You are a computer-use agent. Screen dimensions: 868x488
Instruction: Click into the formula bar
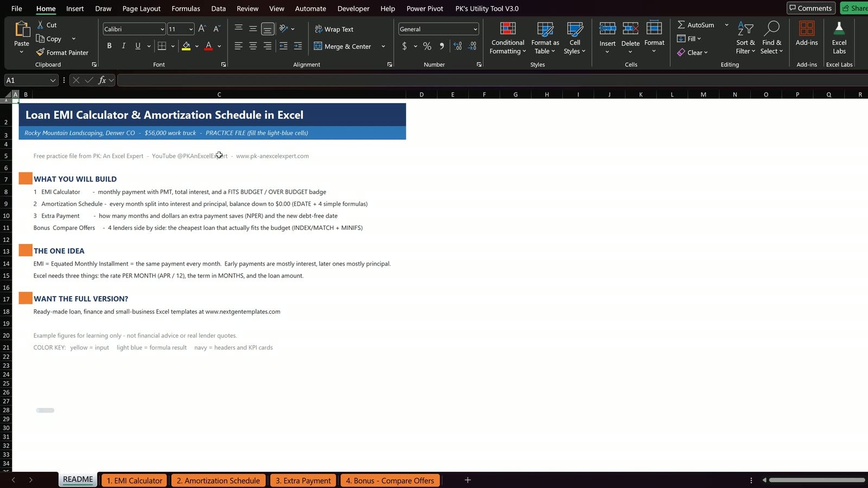coord(492,80)
